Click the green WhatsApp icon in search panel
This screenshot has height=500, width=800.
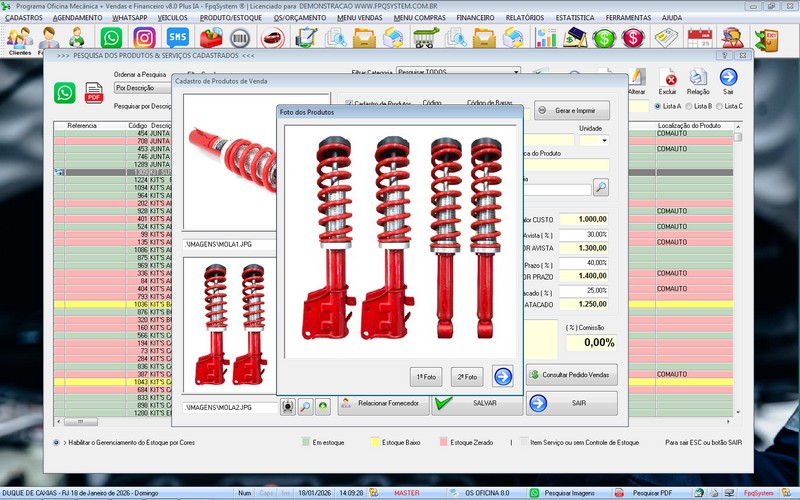point(66,94)
